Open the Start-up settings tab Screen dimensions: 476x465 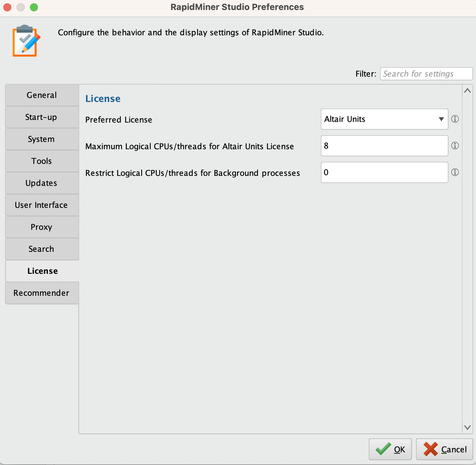(x=42, y=117)
